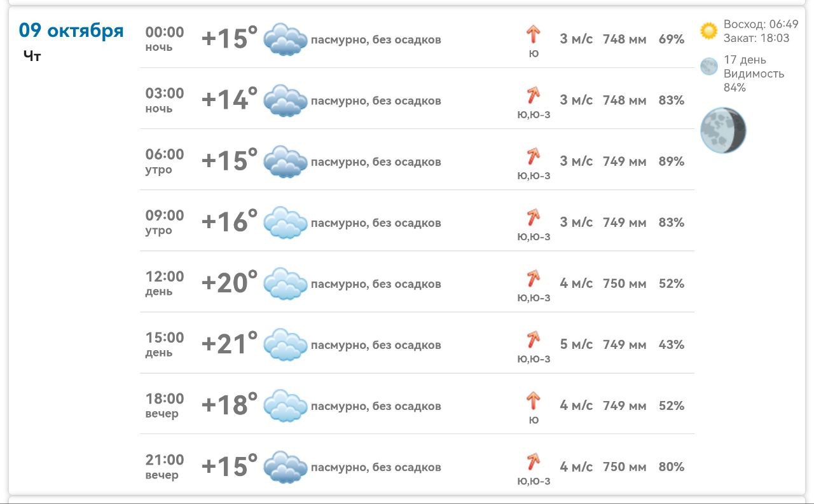
Task: Click the Чт weekday label
Action: click(32, 56)
